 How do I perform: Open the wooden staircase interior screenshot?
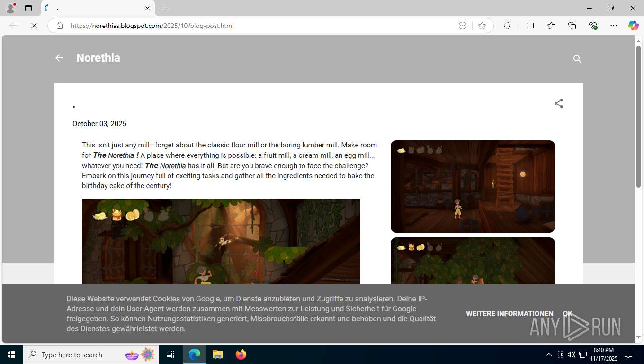473,186
